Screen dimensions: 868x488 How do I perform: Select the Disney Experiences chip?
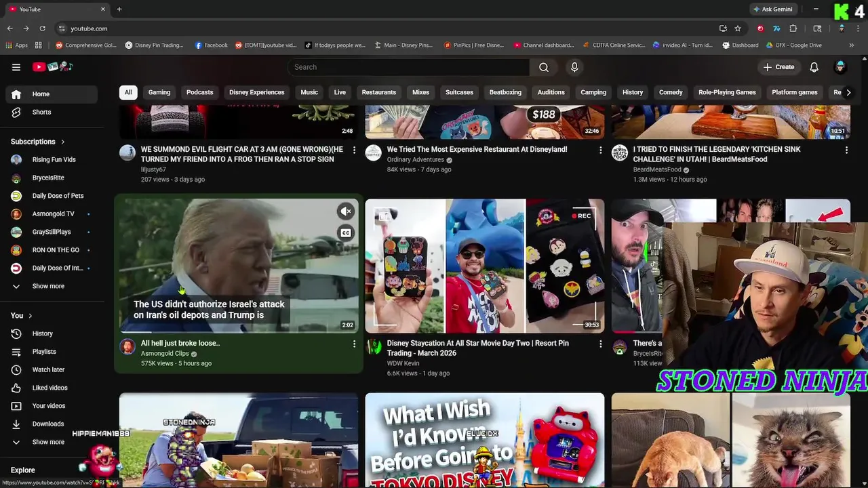(256, 92)
